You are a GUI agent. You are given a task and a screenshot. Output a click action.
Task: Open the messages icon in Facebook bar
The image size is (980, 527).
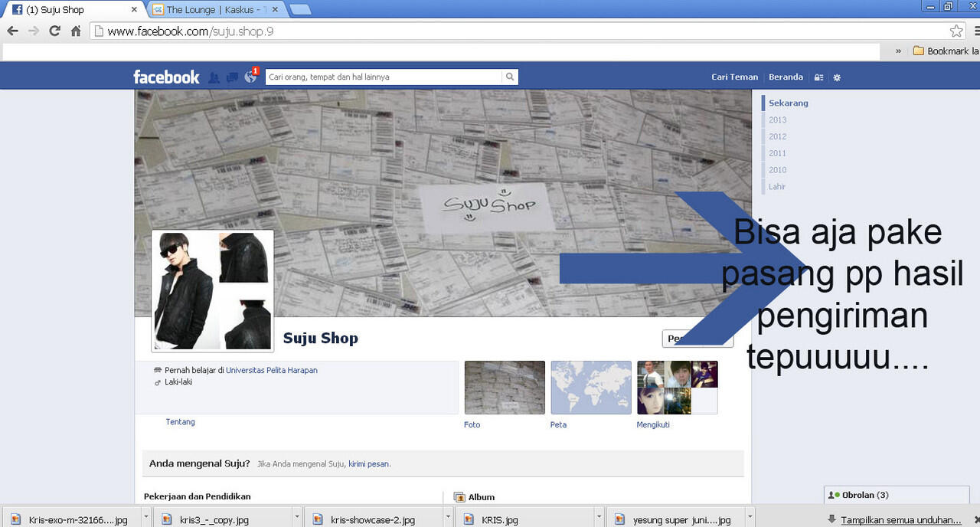coord(232,77)
